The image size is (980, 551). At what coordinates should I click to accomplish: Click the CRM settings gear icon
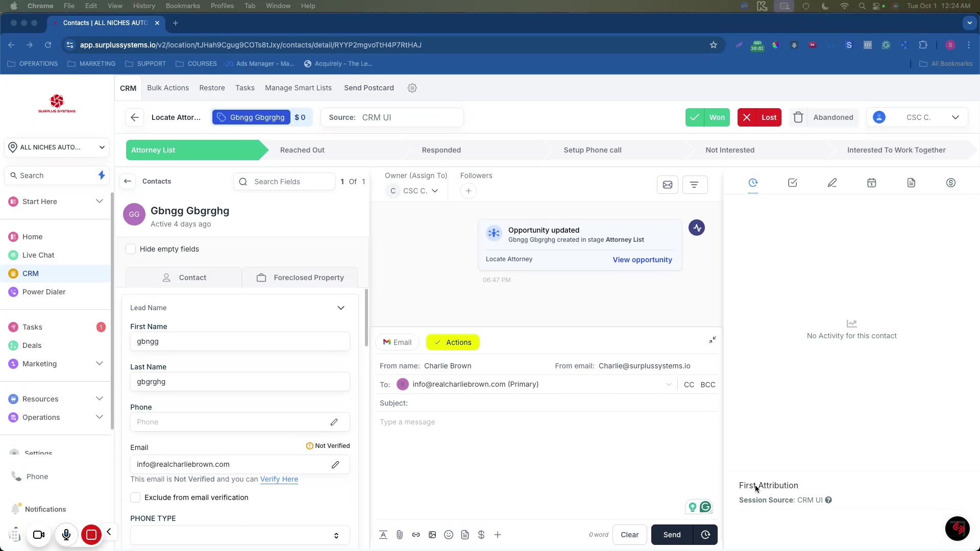(x=412, y=88)
